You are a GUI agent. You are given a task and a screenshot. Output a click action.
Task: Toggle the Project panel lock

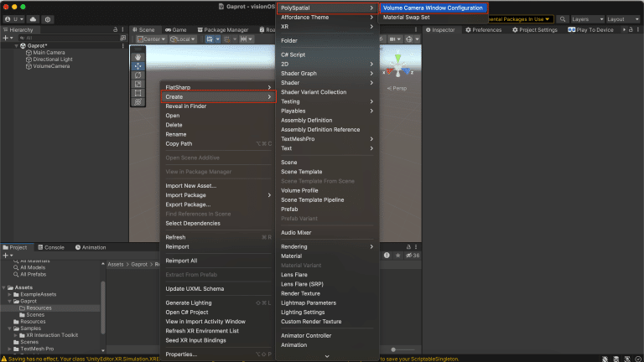click(408, 247)
